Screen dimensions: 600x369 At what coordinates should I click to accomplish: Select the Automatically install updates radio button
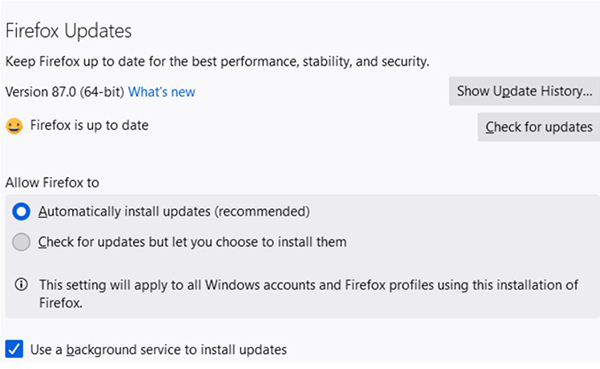pos(21,211)
